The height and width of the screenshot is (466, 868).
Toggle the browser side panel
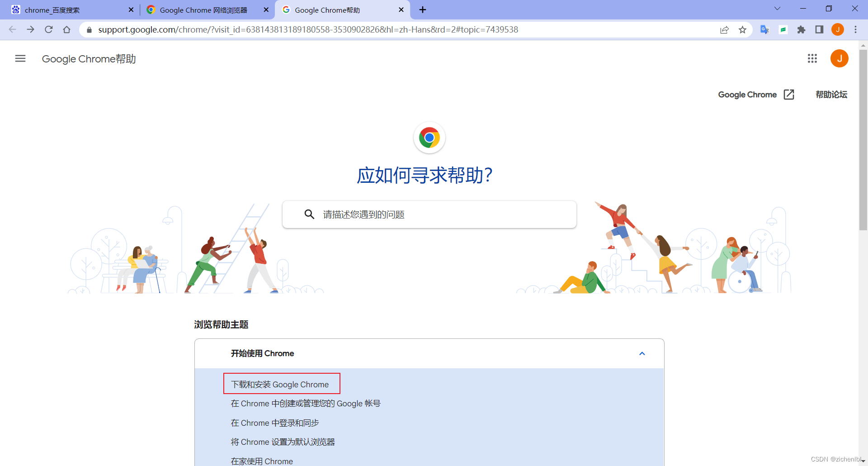[x=819, y=29]
